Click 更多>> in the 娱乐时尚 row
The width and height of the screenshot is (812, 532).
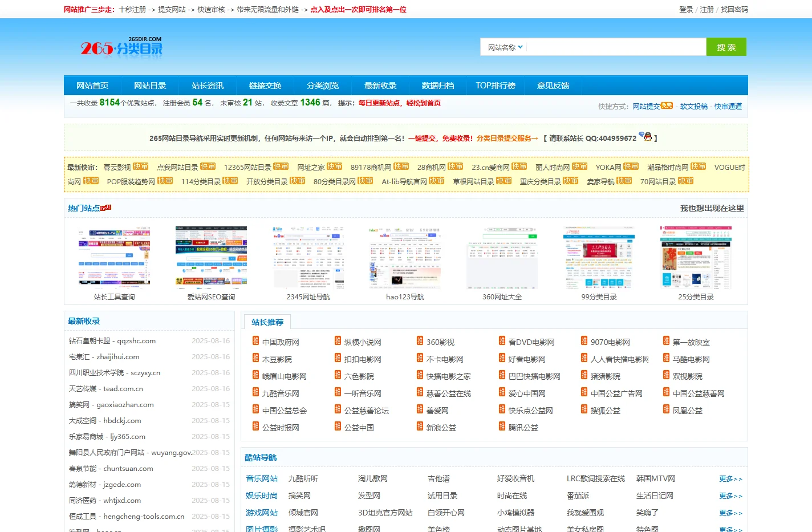(730, 496)
